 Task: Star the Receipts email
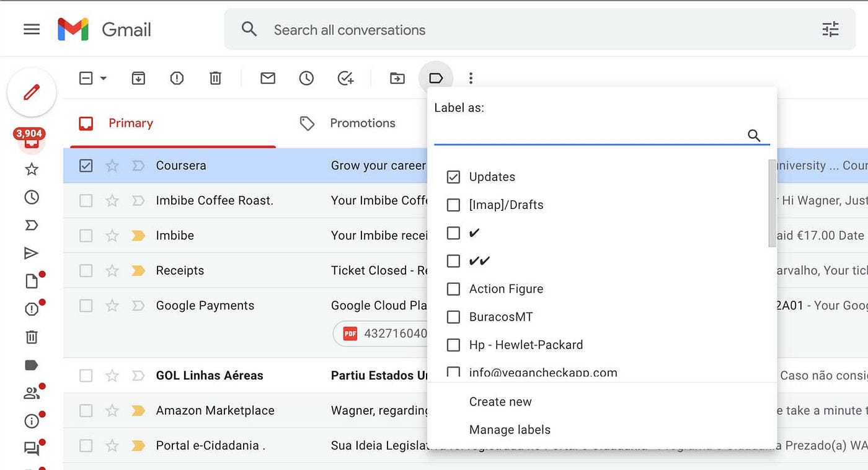click(112, 270)
